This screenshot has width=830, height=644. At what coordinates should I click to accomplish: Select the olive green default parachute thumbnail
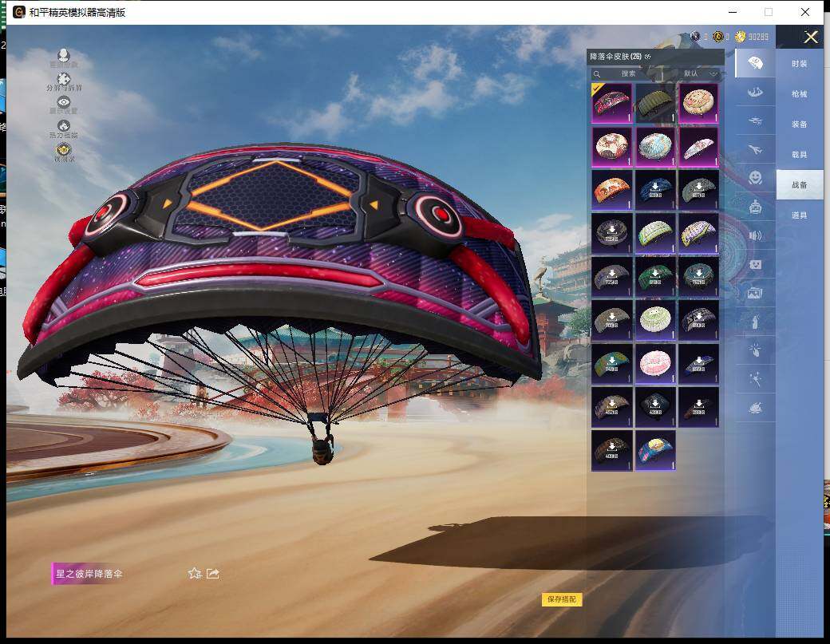point(655,103)
